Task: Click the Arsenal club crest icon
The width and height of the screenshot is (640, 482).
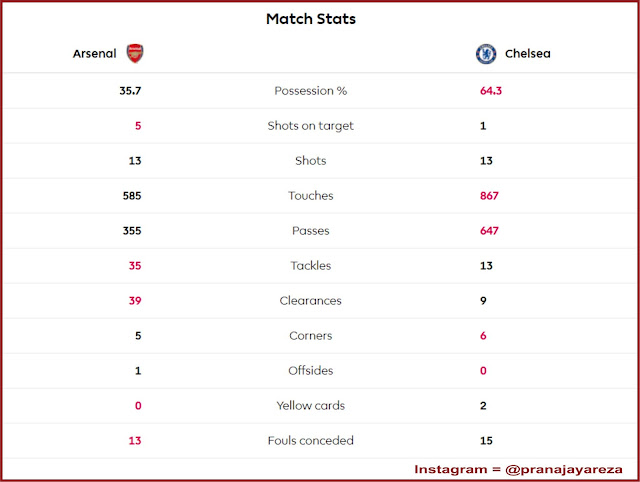Action: pos(135,53)
